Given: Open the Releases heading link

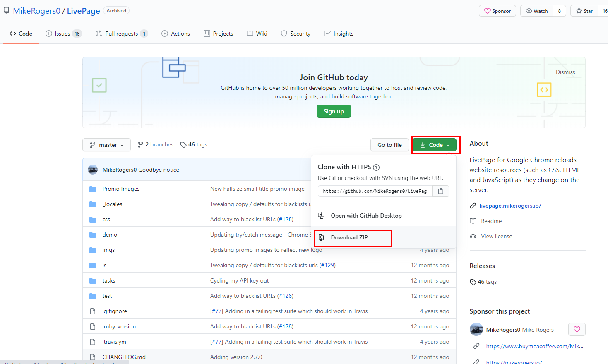Looking at the screenshot, I should (x=482, y=266).
